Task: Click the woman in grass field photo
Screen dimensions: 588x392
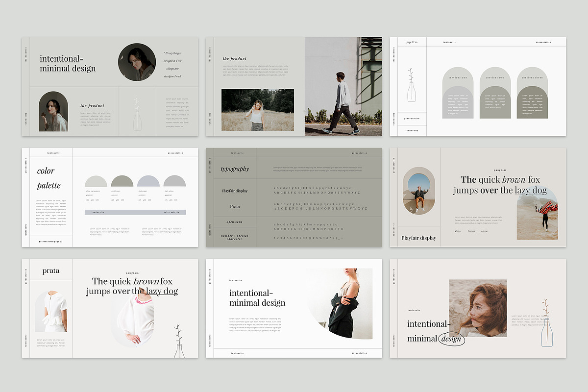Action: [x=258, y=110]
